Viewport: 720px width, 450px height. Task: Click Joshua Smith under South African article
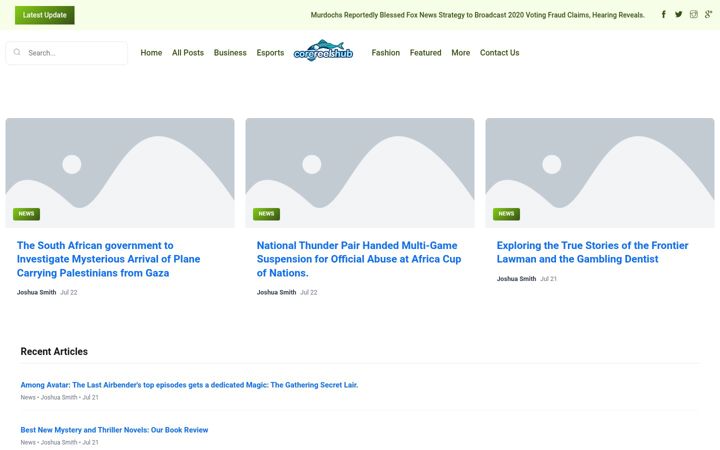pos(36,292)
